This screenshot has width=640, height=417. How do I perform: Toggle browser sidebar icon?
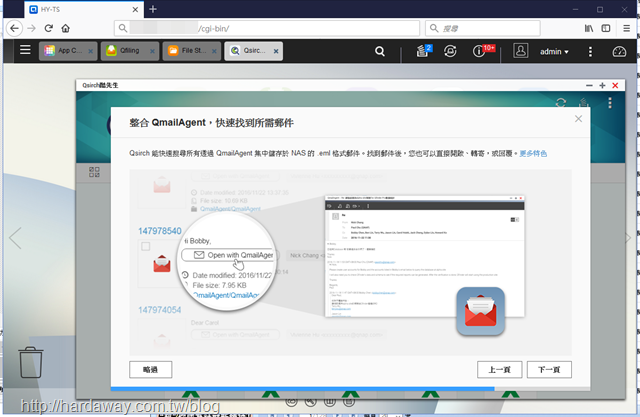[x=606, y=28]
